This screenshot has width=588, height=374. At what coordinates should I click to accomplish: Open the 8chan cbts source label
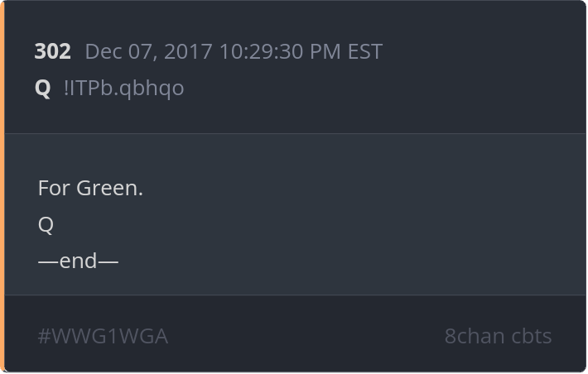tap(498, 336)
